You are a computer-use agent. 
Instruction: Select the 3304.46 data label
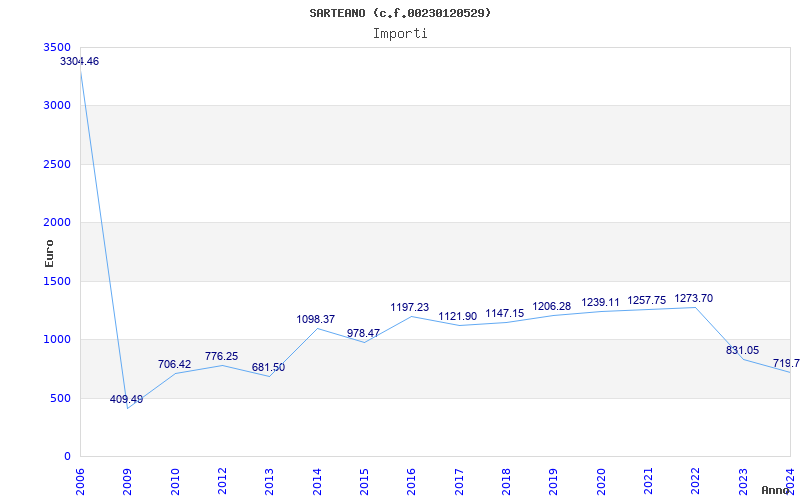[x=80, y=62]
